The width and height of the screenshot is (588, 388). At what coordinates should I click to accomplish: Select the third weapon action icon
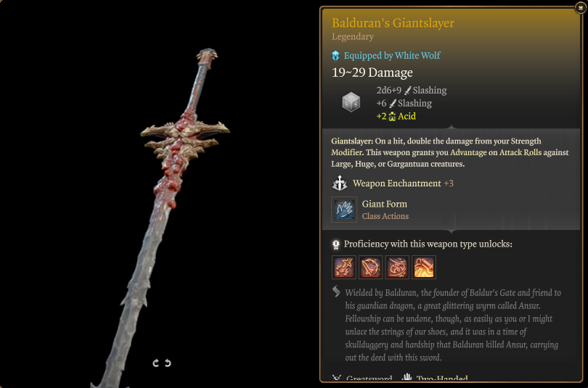pyautogui.click(x=397, y=268)
